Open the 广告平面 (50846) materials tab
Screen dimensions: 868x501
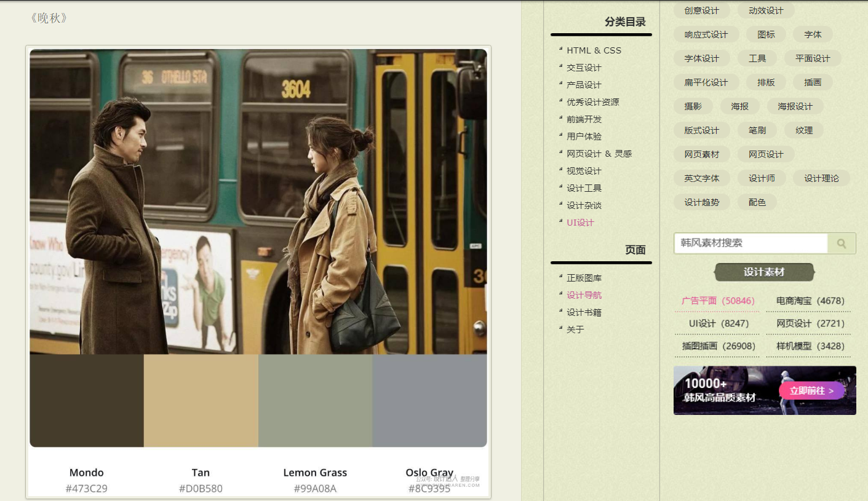pyautogui.click(x=717, y=301)
